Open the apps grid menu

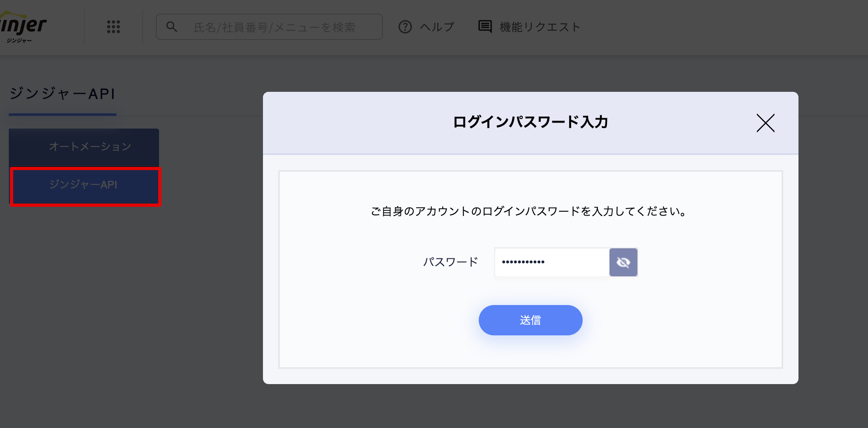(113, 27)
